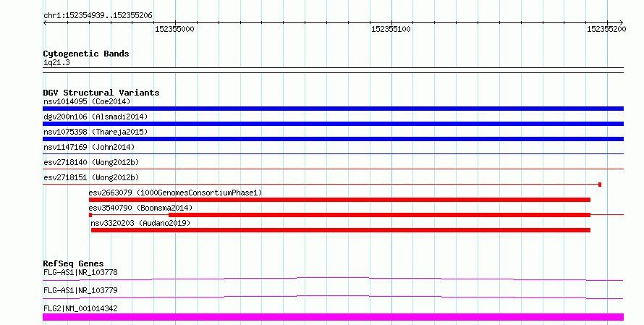Open gene FLG2|NM_001014342 label
This screenshot has width=644, height=325.
(x=80, y=308)
